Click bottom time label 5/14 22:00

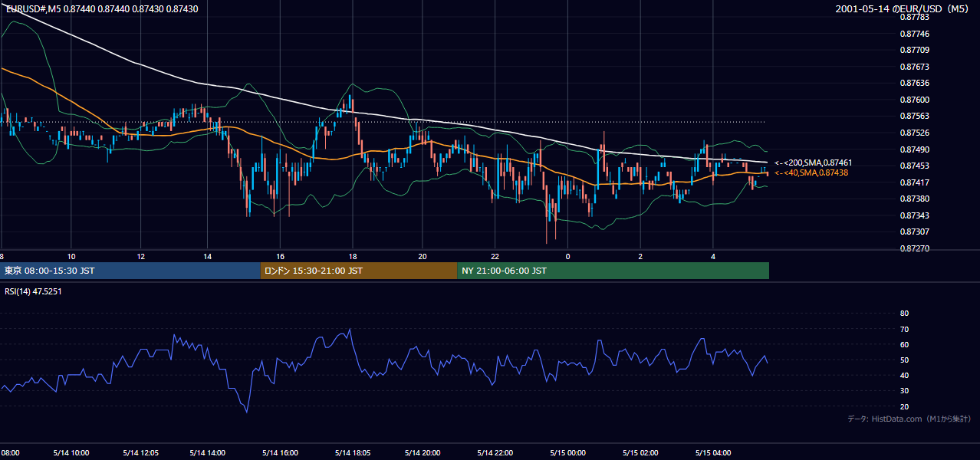(495, 452)
